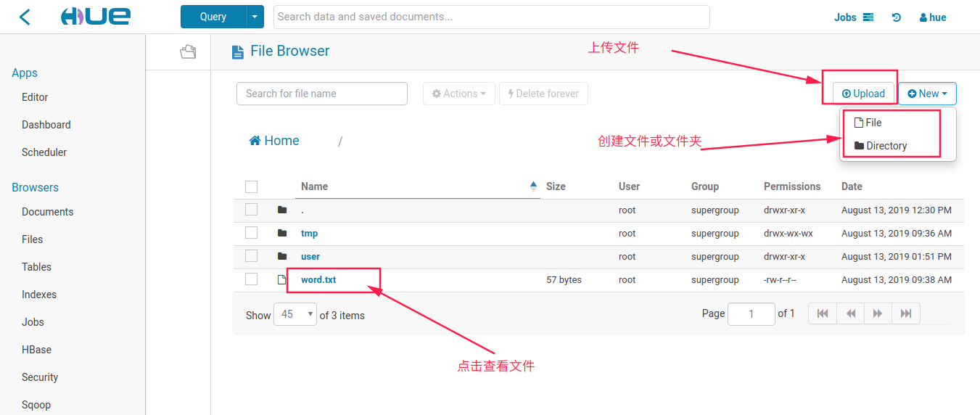Sort by the Size column header
The height and width of the screenshot is (415, 980).
(x=556, y=186)
